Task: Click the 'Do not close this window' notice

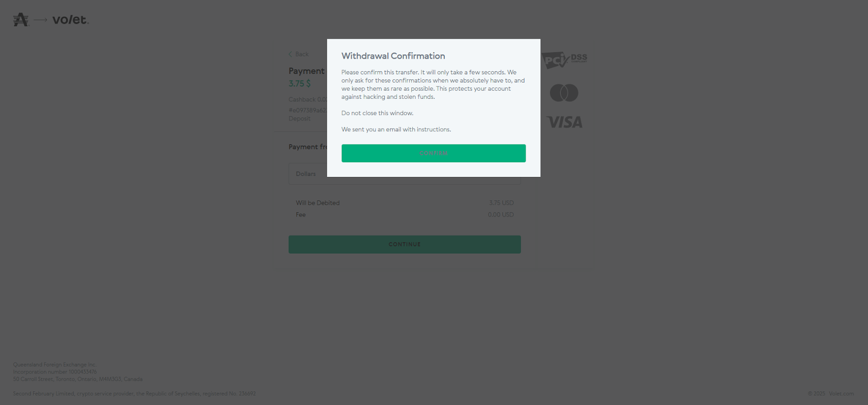Action: click(x=378, y=113)
